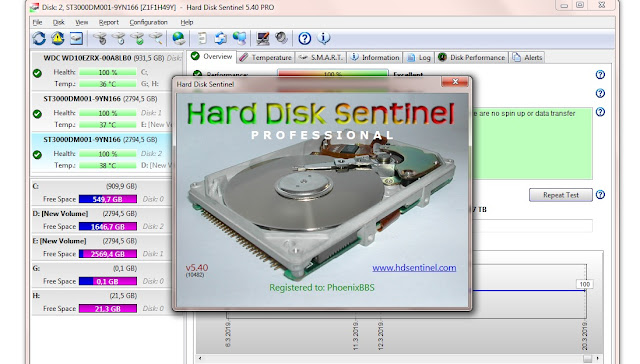This screenshot has height=364, width=640.
Task: Click the speaker sound toolbar icon
Action: pyautogui.click(x=281, y=38)
